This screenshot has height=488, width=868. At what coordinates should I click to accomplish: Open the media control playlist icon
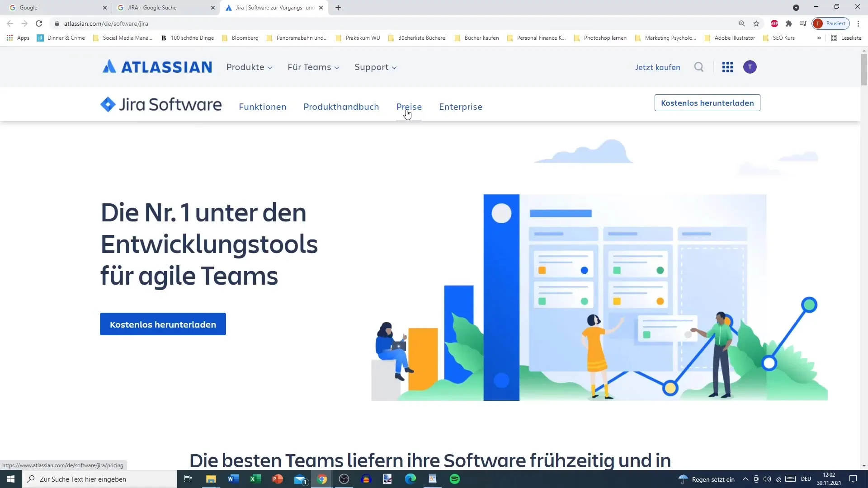803,23
